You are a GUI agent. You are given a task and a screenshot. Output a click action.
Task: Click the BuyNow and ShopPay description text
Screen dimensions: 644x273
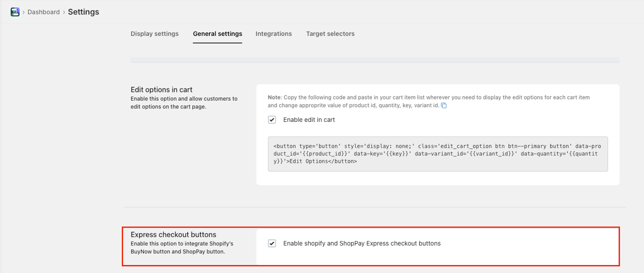click(182, 248)
